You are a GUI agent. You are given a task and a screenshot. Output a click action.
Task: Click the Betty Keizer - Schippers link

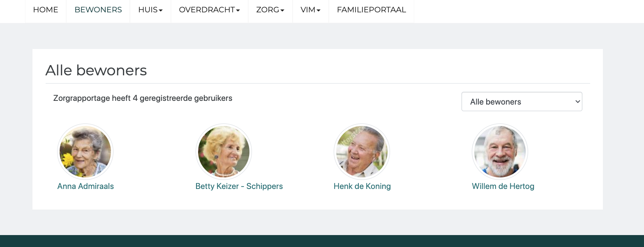pos(239,186)
